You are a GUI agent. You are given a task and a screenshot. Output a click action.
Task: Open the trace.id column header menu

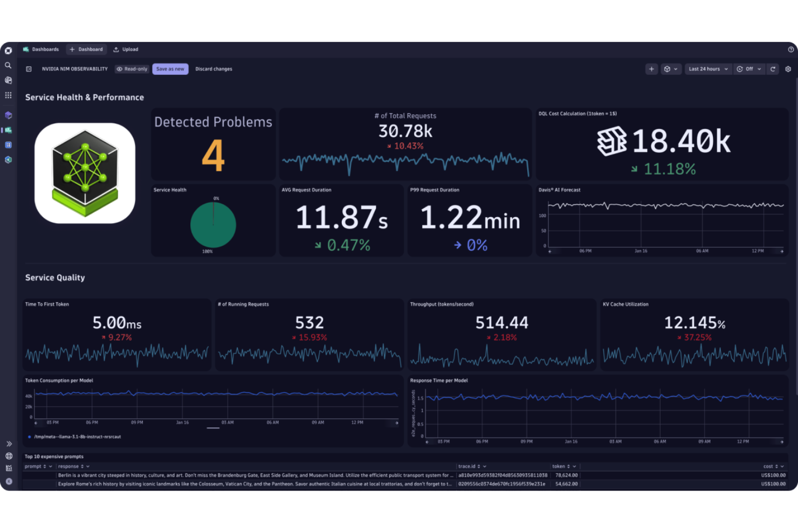[484, 467]
